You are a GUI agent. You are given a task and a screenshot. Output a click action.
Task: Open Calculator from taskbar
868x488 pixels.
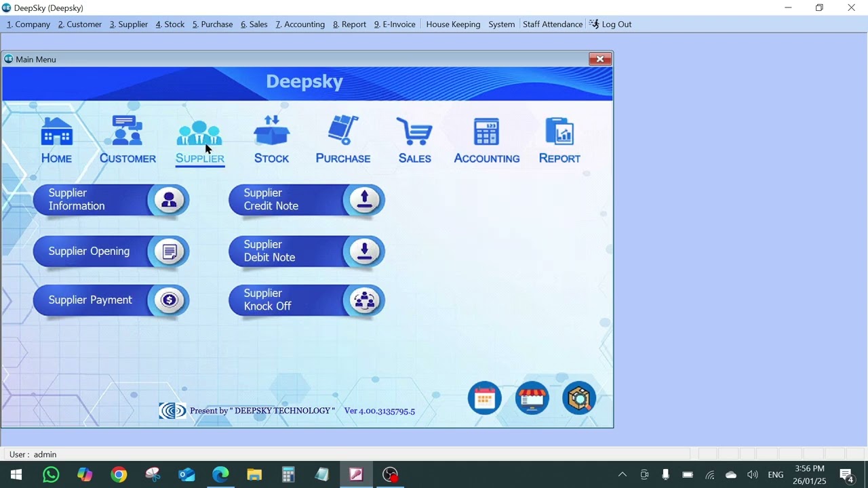point(288,474)
